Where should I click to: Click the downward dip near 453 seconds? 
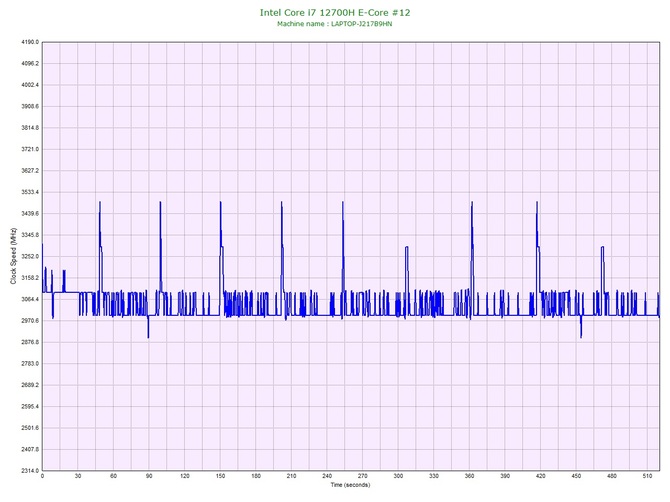pyautogui.click(x=581, y=337)
